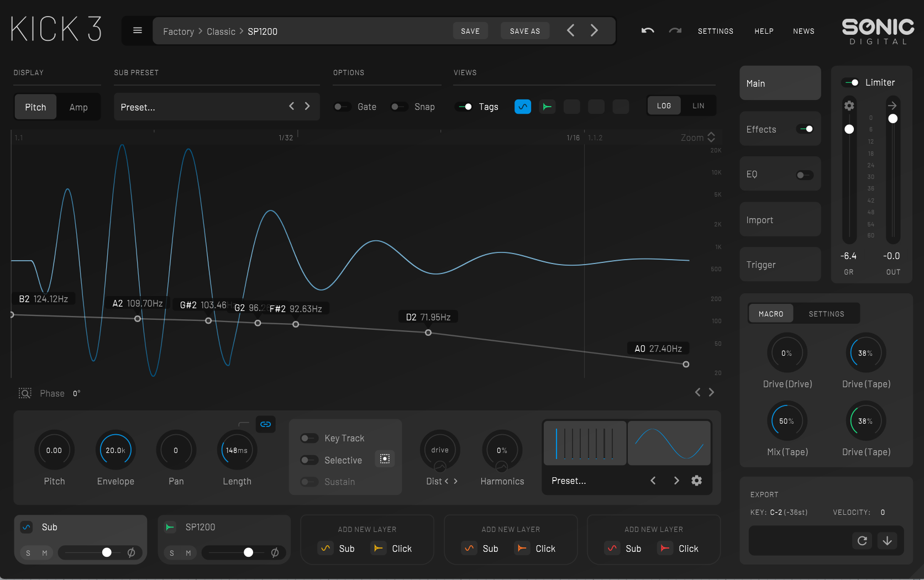
Task: Open NEWS
Action: 804,31
